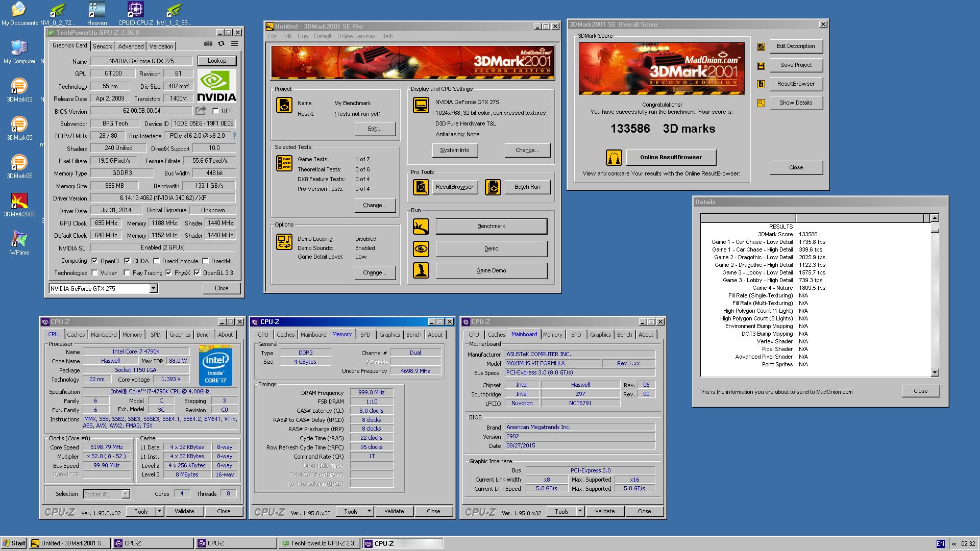The height and width of the screenshot is (551, 980).
Task: Click Online ResultBrowser icon in score window
Action: click(x=614, y=158)
